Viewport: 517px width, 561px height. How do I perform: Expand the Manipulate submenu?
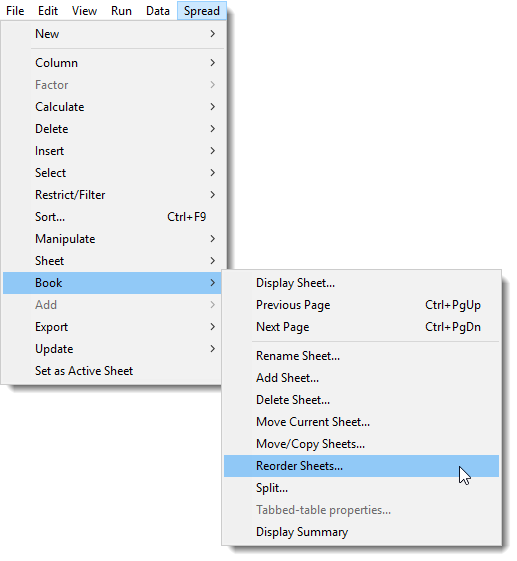(114, 239)
